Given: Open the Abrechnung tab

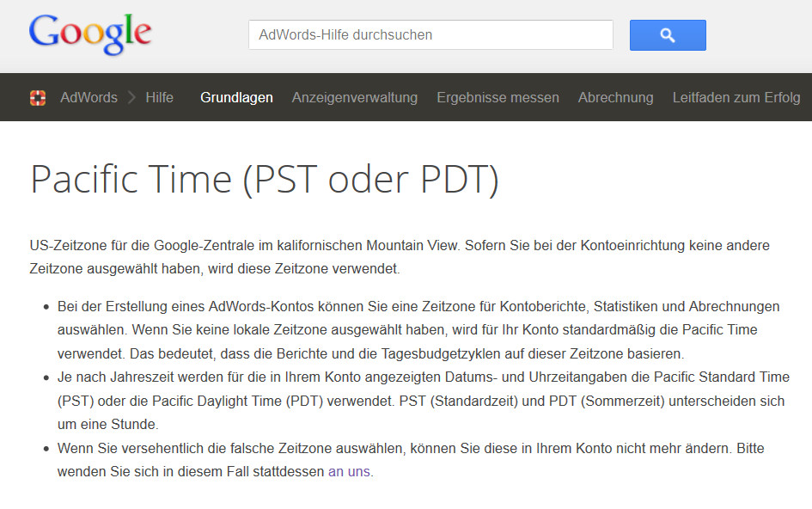Looking at the screenshot, I should click(616, 97).
